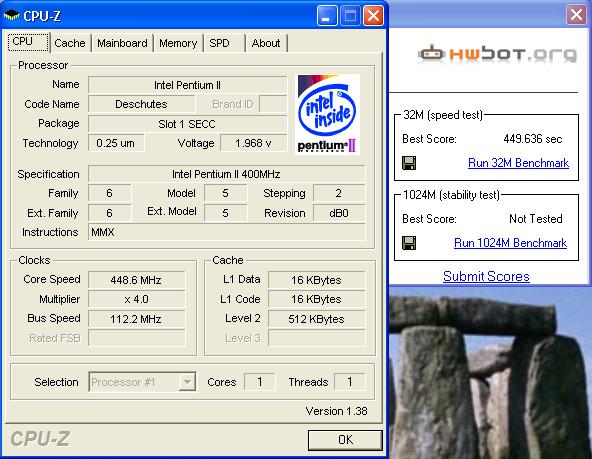Click the CPU-Z window title text

tap(42, 16)
